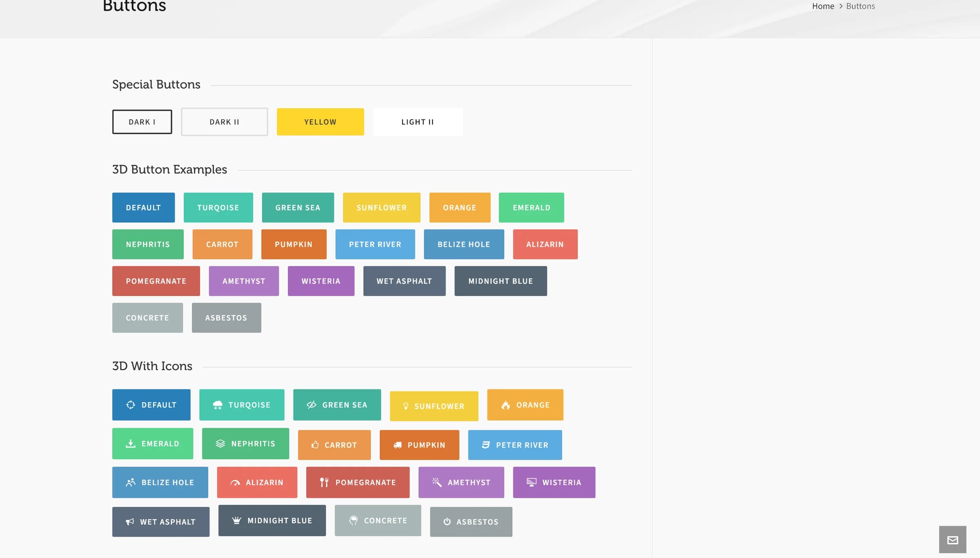
Task: Click the Dark I outlined button
Action: click(142, 122)
